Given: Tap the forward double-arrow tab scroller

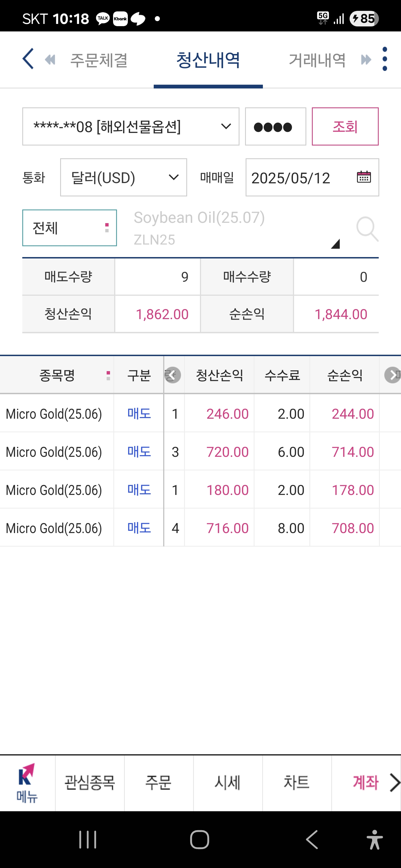Looking at the screenshot, I should [366, 60].
